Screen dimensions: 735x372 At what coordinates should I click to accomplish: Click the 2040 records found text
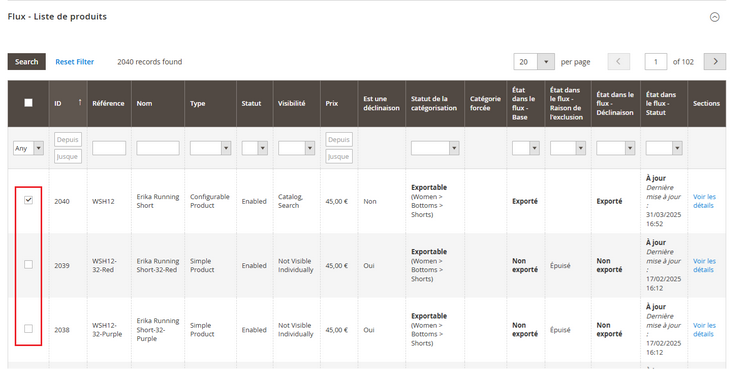pyautogui.click(x=150, y=62)
